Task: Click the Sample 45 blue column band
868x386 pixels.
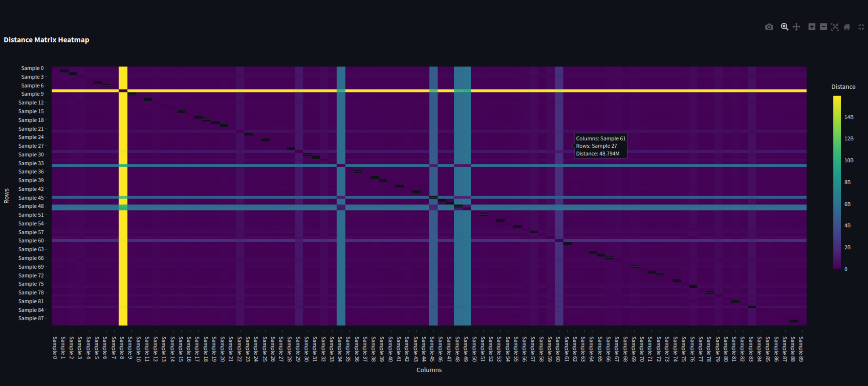Action: tap(433, 256)
